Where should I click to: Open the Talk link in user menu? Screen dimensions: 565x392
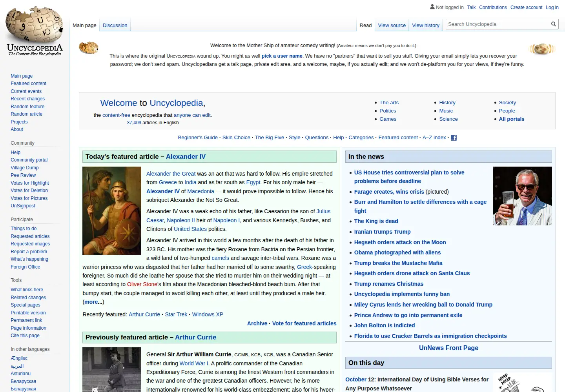pos(472,7)
